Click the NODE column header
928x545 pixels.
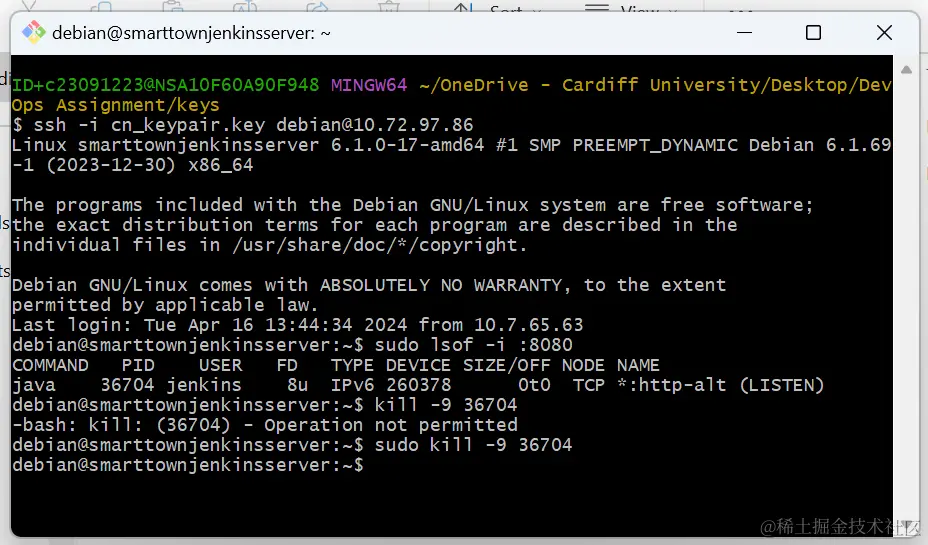(584, 365)
